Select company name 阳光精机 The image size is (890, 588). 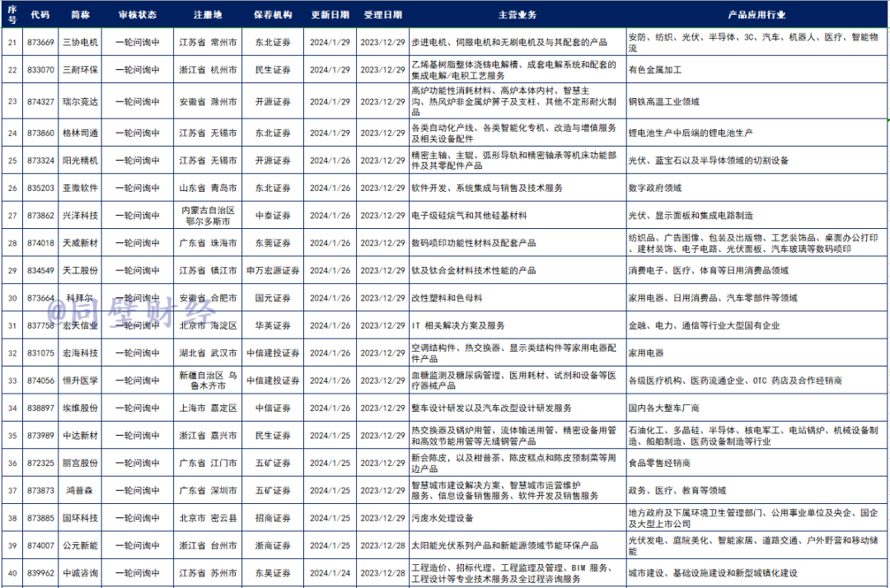(80, 161)
